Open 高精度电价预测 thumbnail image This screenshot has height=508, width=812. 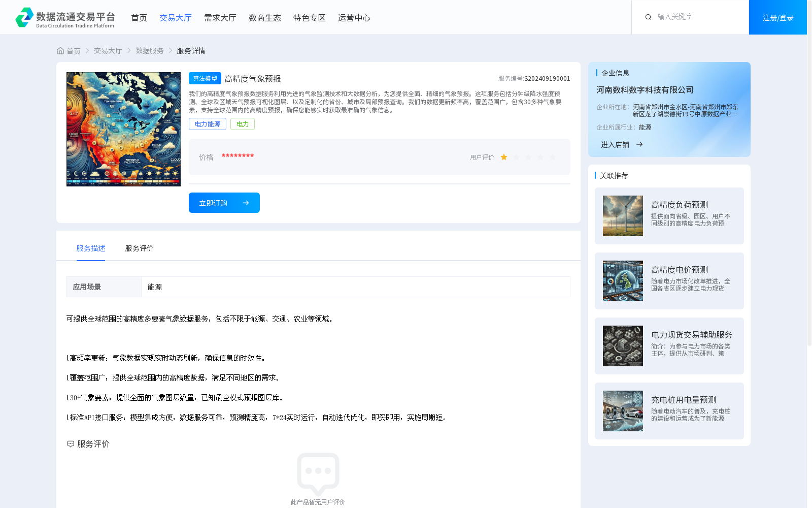(x=623, y=281)
